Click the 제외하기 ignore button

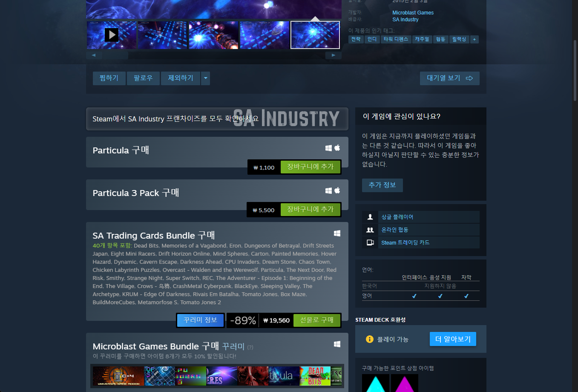click(x=181, y=78)
